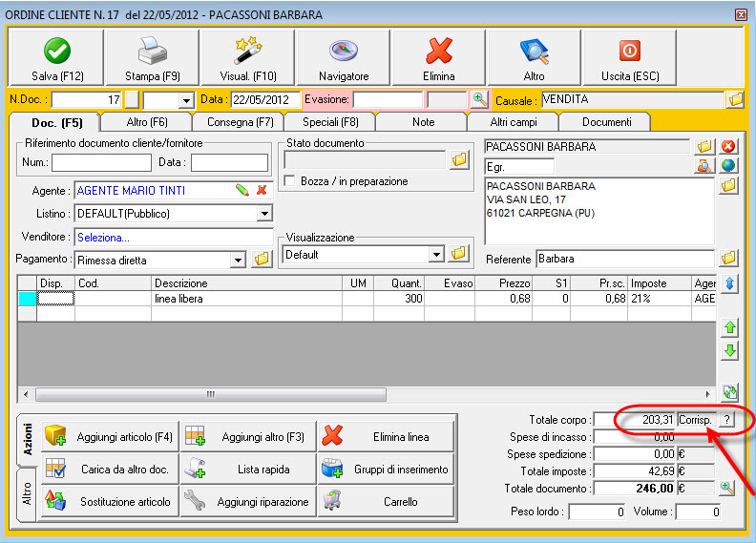This screenshot has height=543, width=756.
Task: Print the order with Stampa (F9)
Action: point(151,52)
